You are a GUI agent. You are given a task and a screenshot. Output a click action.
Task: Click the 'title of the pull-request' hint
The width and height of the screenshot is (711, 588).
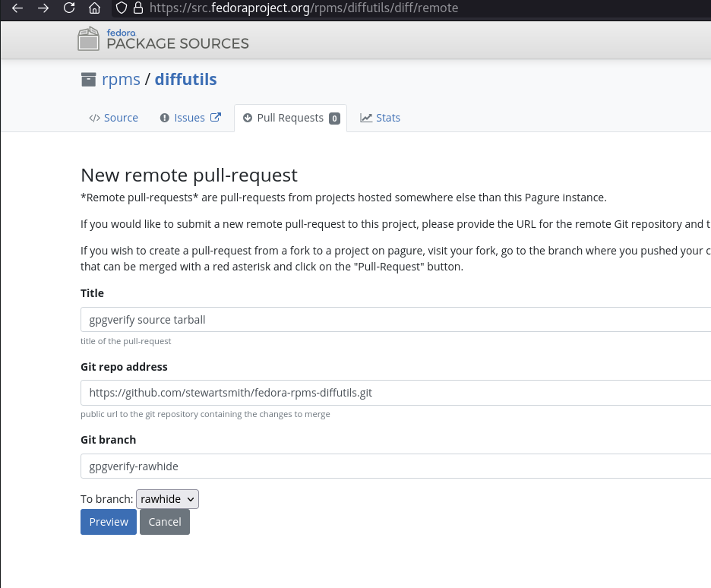point(125,341)
